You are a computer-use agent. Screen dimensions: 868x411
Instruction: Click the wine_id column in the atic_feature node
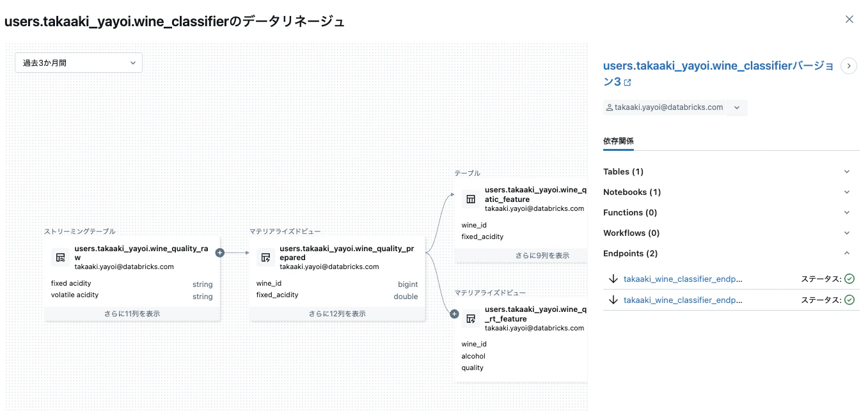[474, 225]
